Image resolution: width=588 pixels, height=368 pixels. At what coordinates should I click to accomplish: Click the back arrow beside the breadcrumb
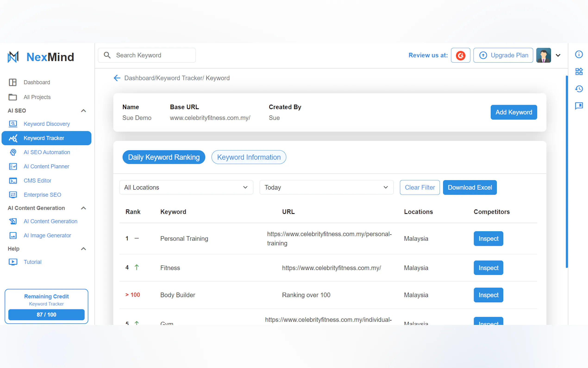pos(117,78)
